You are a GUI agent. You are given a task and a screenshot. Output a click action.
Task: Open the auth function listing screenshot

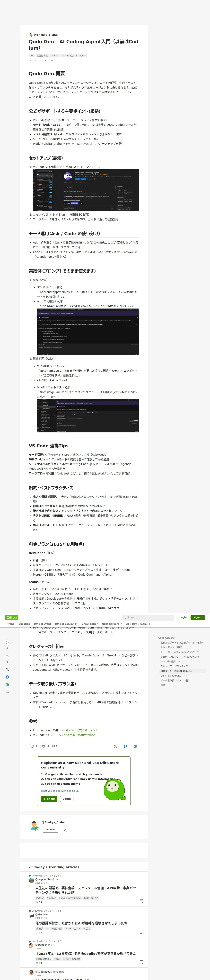pyautogui.click(x=88, y=332)
